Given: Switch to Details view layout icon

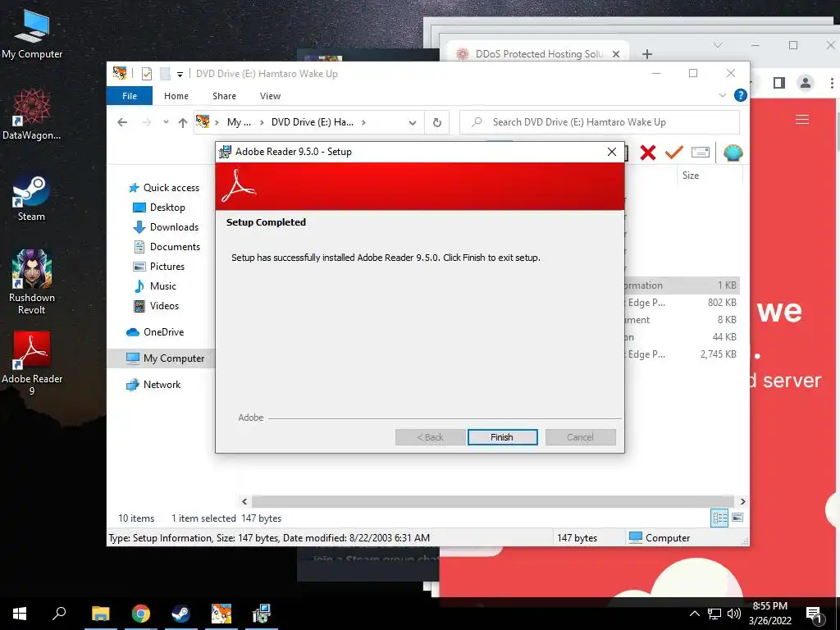Looking at the screenshot, I should pyautogui.click(x=719, y=518).
